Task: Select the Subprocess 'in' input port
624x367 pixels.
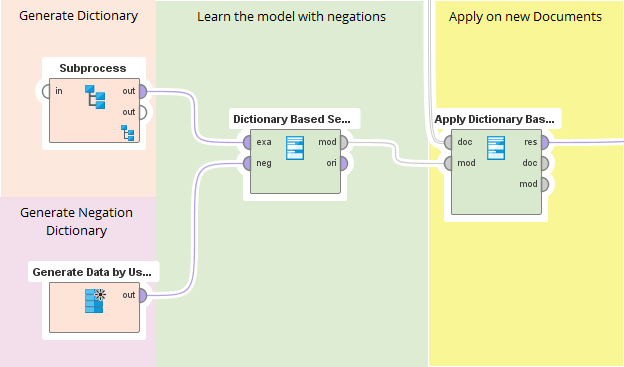Action: pos(46,92)
